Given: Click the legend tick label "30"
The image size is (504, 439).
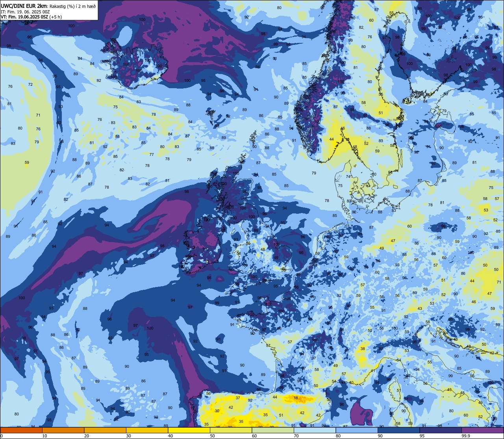Looking at the screenshot, I should click(x=128, y=436).
